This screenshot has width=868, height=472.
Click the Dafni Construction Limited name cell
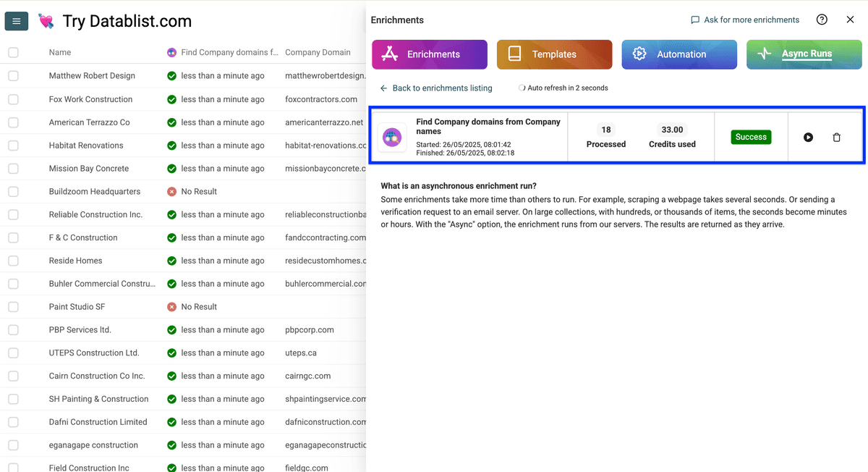pyautogui.click(x=98, y=422)
